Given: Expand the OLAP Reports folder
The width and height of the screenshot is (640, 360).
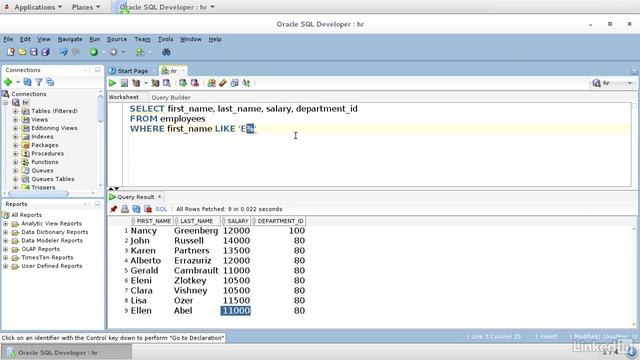Looking at the screenshot, I should click(6, 249).
